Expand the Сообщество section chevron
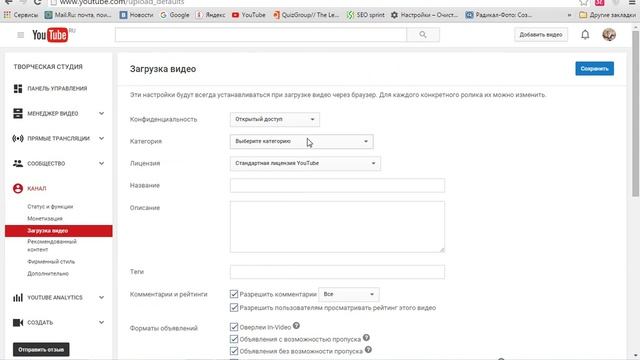The height and width of the screenshot is (360, 640). pos(101,163)
